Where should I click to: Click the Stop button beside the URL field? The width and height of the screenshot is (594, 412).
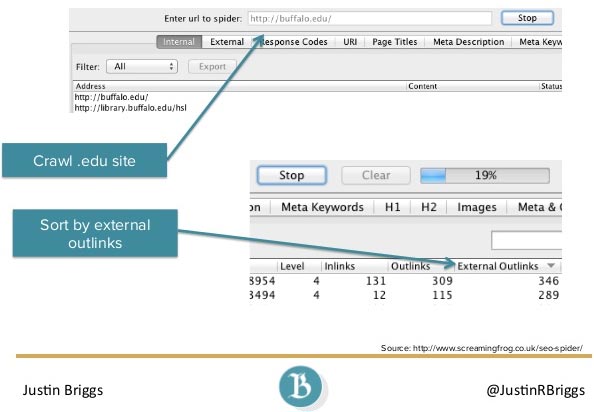(527, 18)
